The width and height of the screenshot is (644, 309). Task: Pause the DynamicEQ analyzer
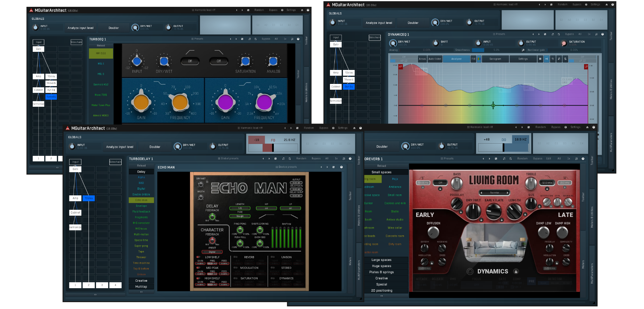(x=540, y=59)
